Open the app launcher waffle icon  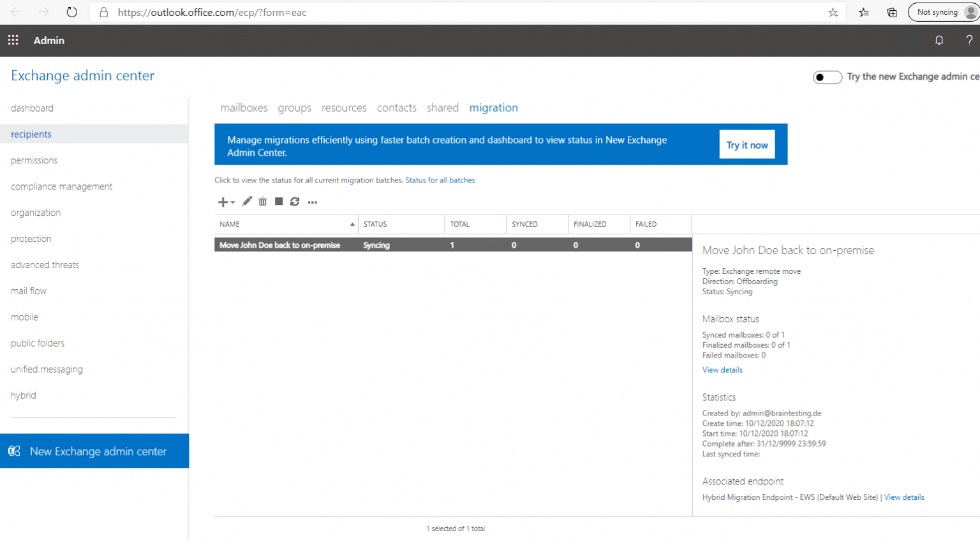tap(13, 40)
